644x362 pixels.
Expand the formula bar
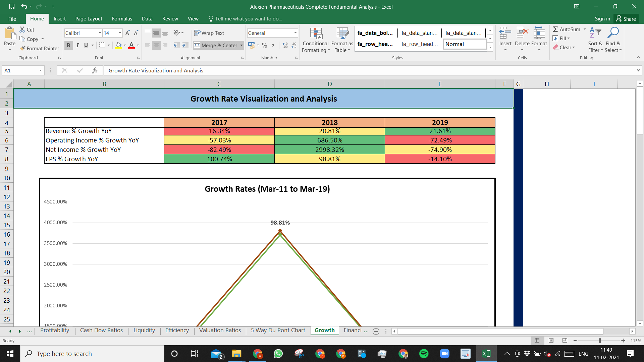pos(638,70)
